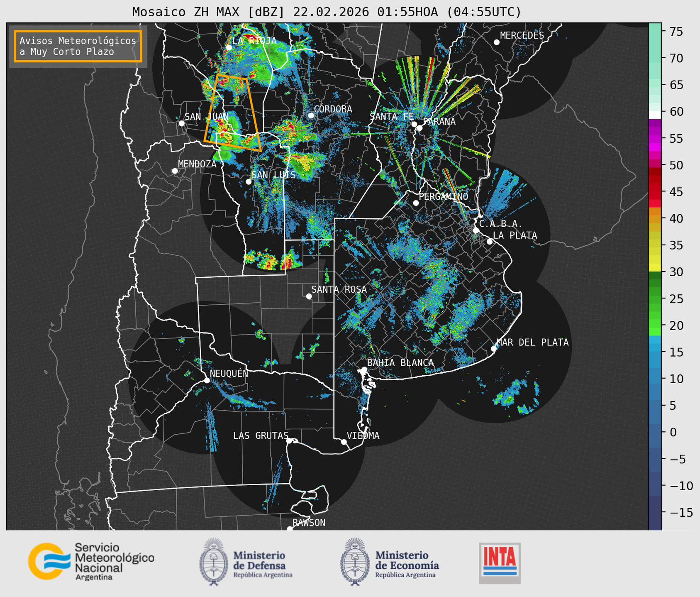The image size is (700, 597).
Task: Click the Avisos Meteorológicos a Muy Corto Plazo legend
Action: point(78,46)
